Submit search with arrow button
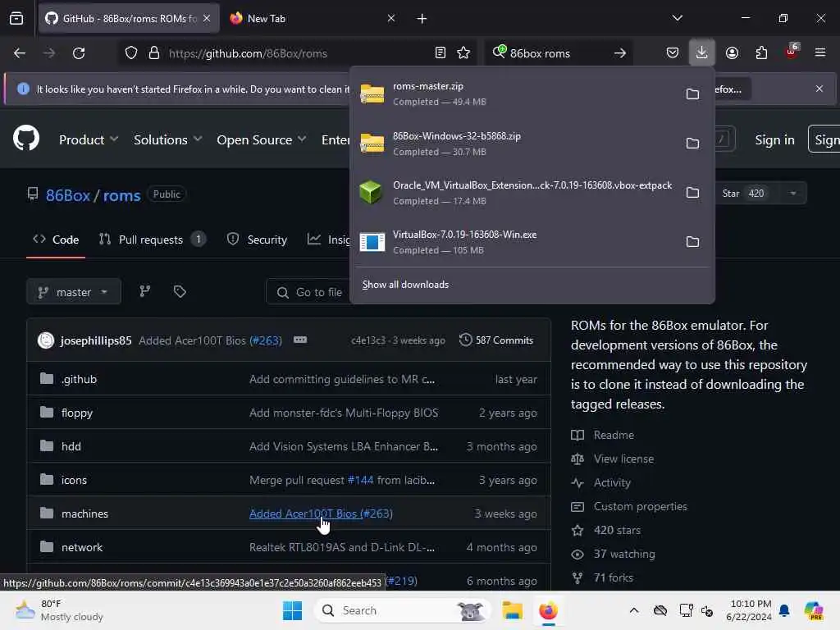Image resolution: width=840 pixels, height=630 pixels. click(x=620, y=53)
